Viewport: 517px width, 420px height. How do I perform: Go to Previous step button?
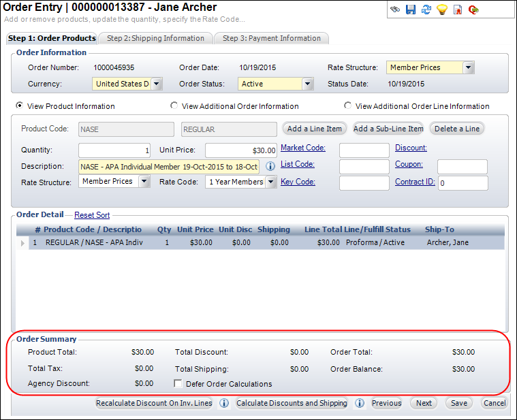[386, 403]
